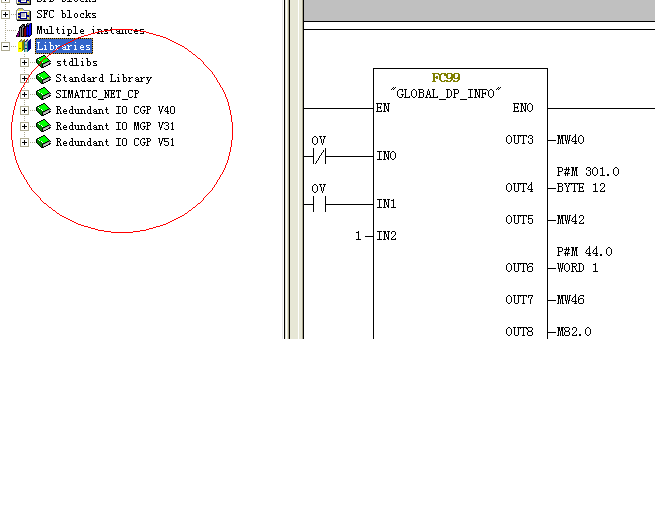Click the Libraries books icon
Image resolution: width=655 pixels, height=512 pixels.
click(24, 46)
